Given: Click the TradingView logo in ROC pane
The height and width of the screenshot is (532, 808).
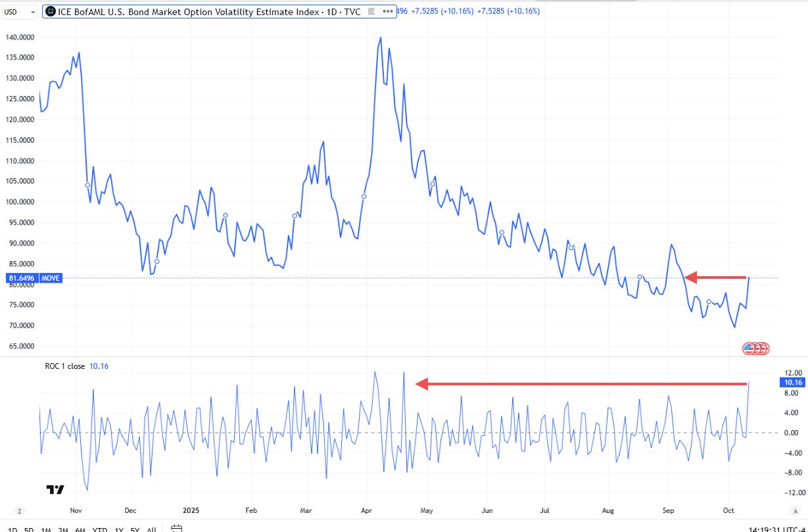Looking at the screenshot, I should [x=55, y=489].
